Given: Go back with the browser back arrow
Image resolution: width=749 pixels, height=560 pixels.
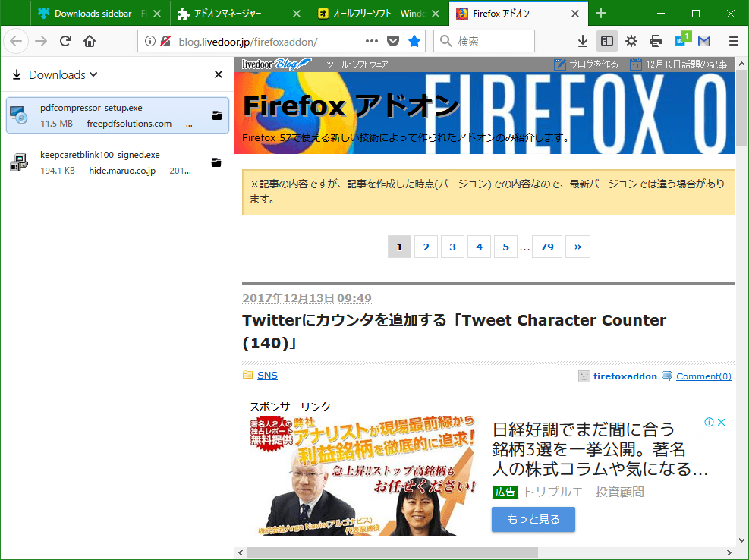Looking at the screenshot, I should coord(16,41).
